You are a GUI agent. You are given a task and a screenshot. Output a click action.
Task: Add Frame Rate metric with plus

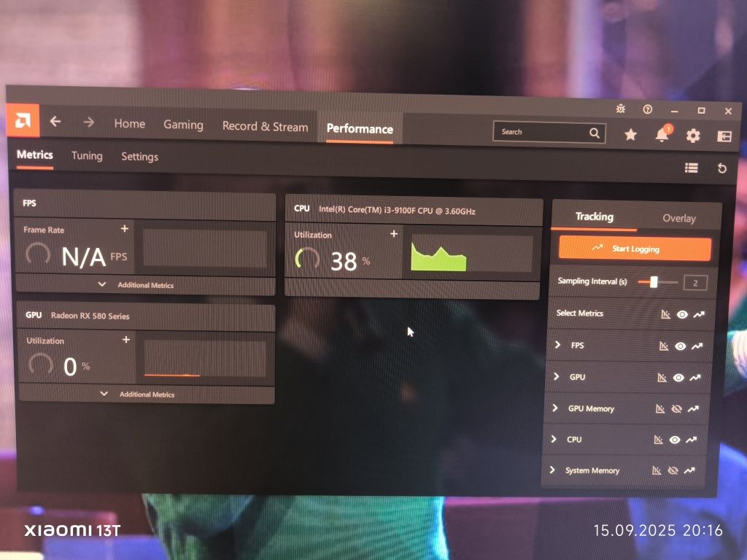click(x=124, y=228)
